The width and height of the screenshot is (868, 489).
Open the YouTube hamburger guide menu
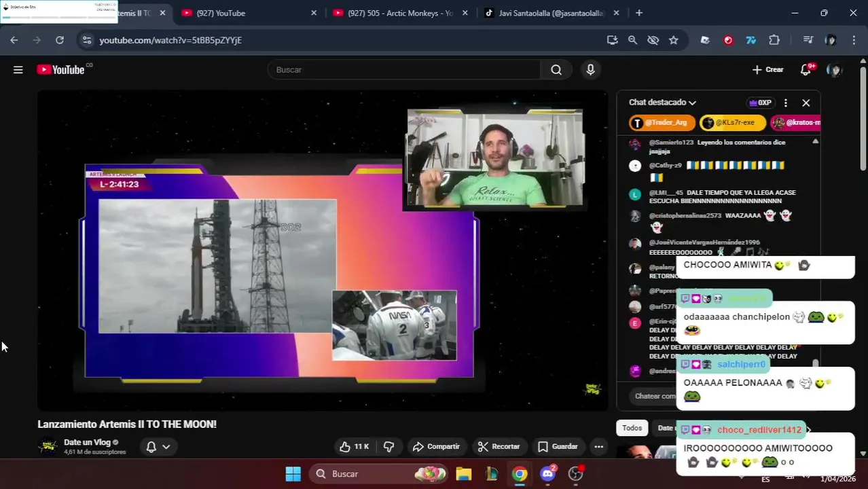18,69
